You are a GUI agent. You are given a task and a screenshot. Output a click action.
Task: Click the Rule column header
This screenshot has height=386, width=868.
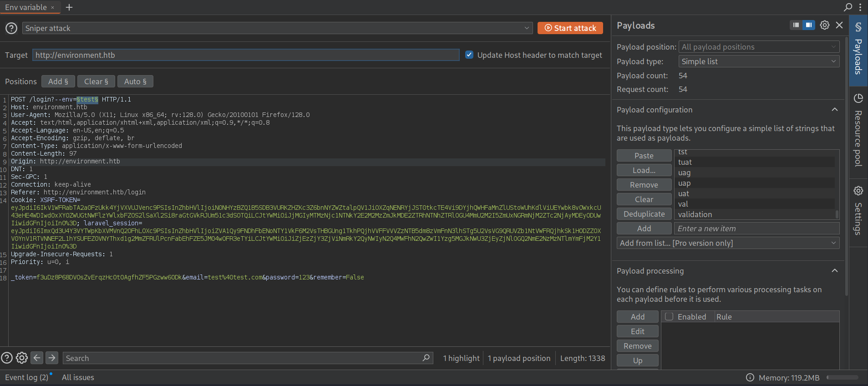tap(777, 317)
